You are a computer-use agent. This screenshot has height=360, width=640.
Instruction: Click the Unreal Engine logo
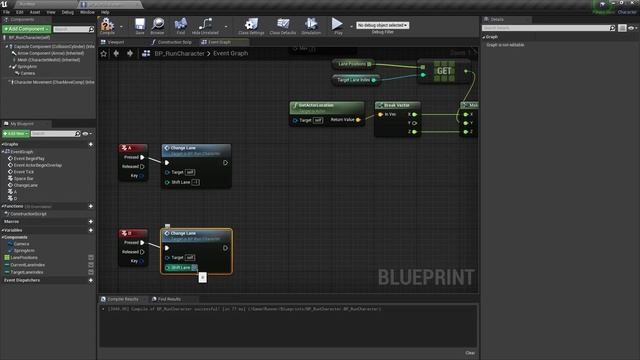click(x=4, y=4)
